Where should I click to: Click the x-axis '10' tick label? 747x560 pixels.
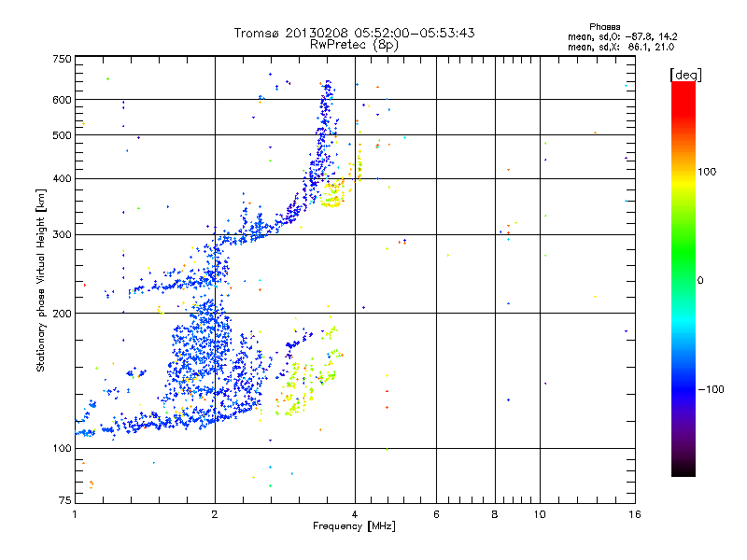click(540, 514)
